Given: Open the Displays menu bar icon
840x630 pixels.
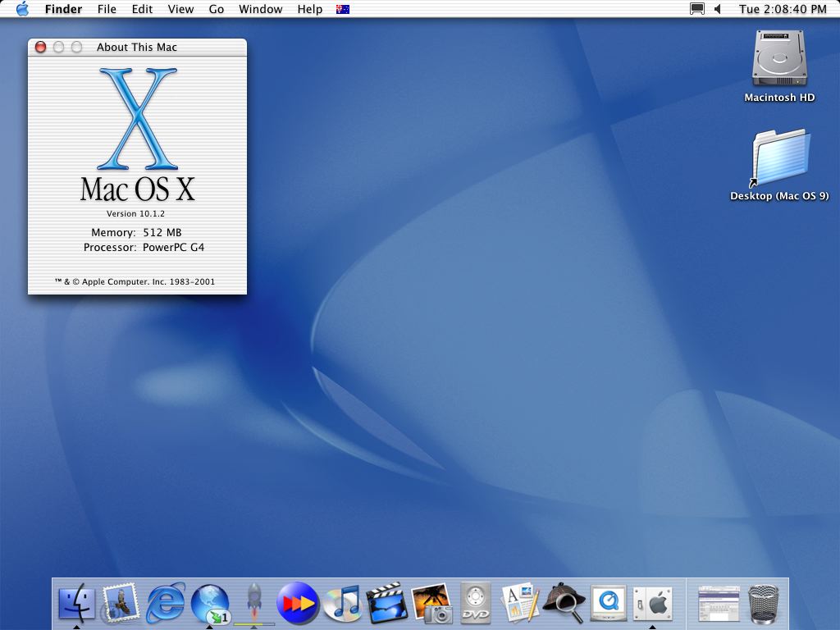Looking at the screenshot, I should (x=697, y=9).
